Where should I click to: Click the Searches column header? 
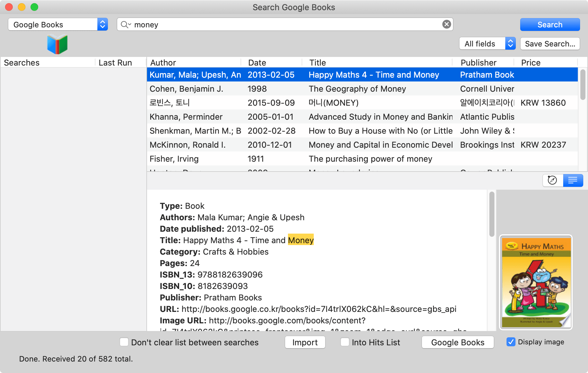[48, 62]
